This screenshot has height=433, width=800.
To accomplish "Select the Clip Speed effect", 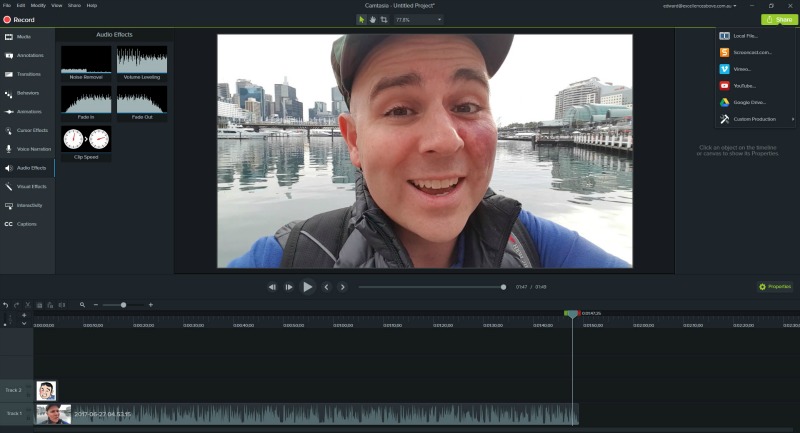I will tap(86, 143).
